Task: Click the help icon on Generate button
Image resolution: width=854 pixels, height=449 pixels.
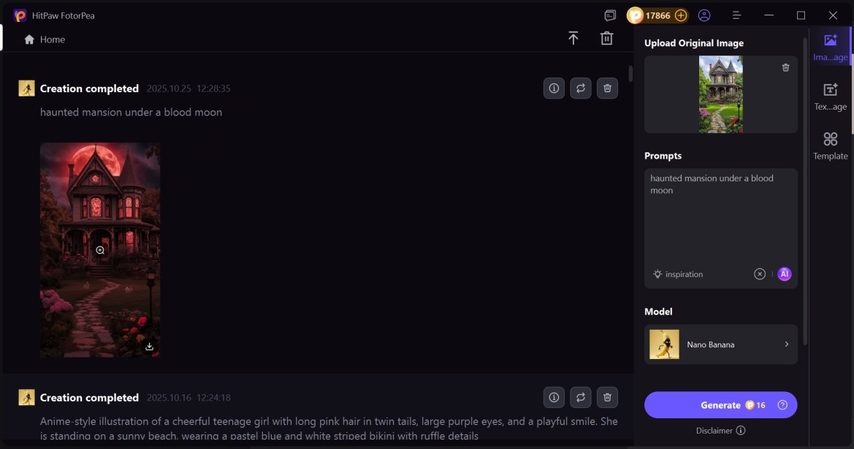Action: pyautogui.click(x=783, y=405)
